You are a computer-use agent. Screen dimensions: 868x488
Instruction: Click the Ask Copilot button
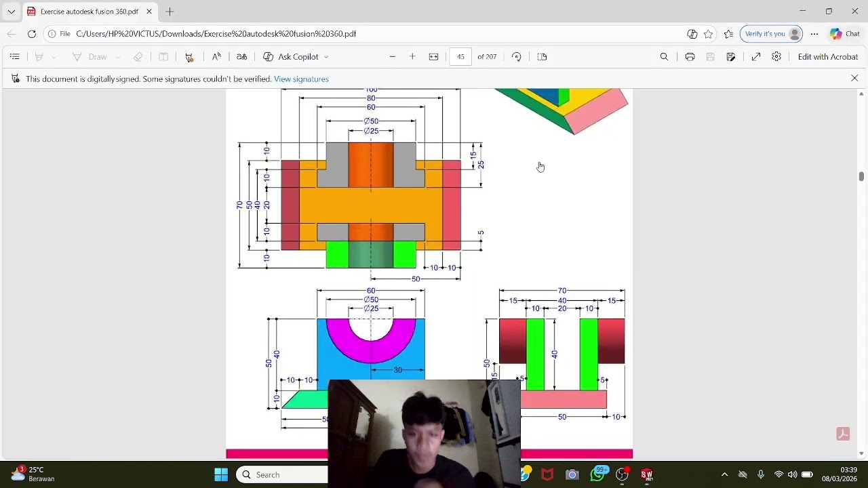pyautogui.click(x=290, y=57)
